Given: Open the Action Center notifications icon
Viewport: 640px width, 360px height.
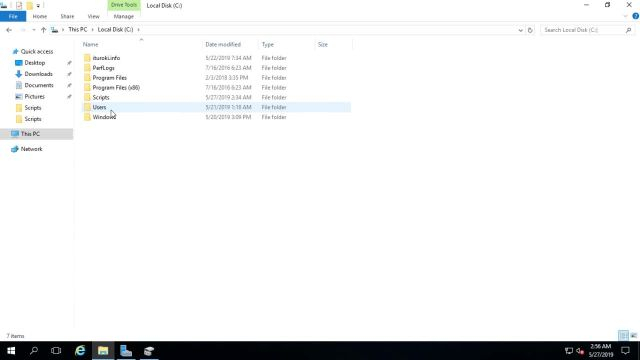Looking at the screenshot, I should [x=625, y=351].
